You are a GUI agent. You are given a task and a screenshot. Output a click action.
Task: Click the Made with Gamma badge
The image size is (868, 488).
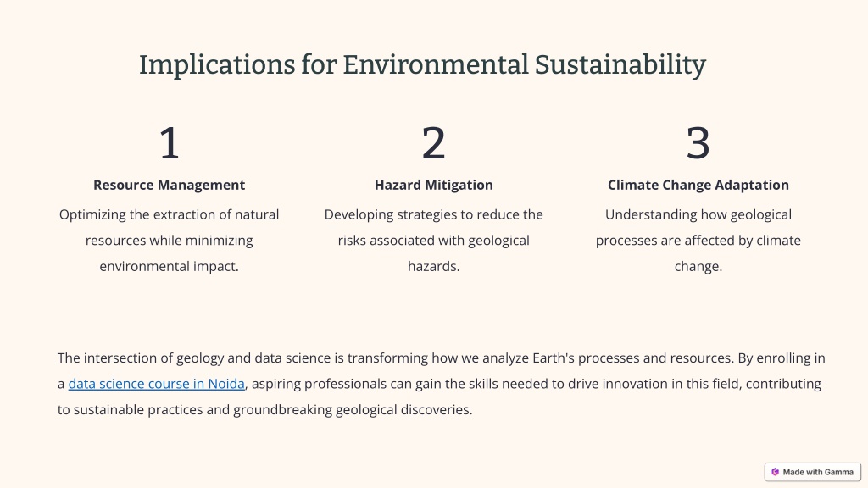pos(813,472)
